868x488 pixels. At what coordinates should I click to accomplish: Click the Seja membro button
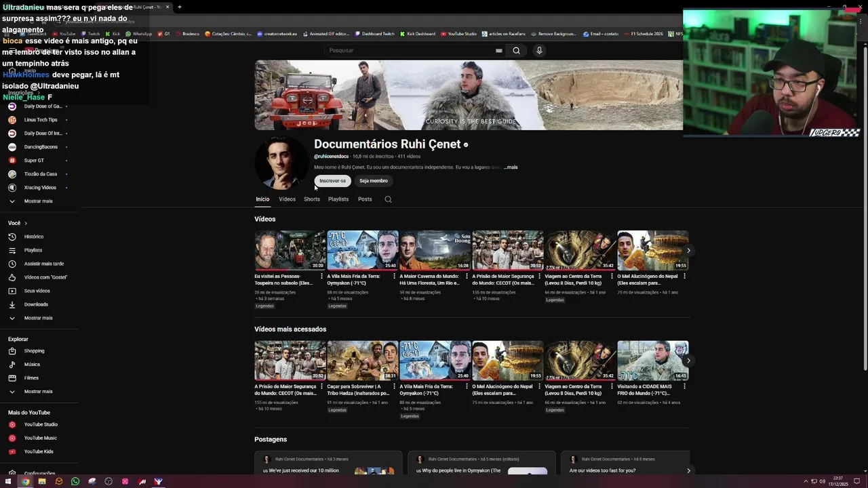[374, 181]
